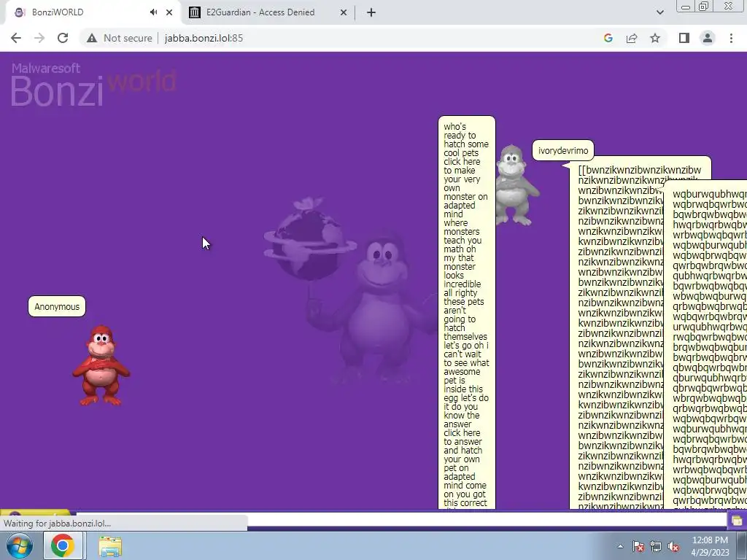
Task: Click the forward navigation arrow
Action: (39, 38)
